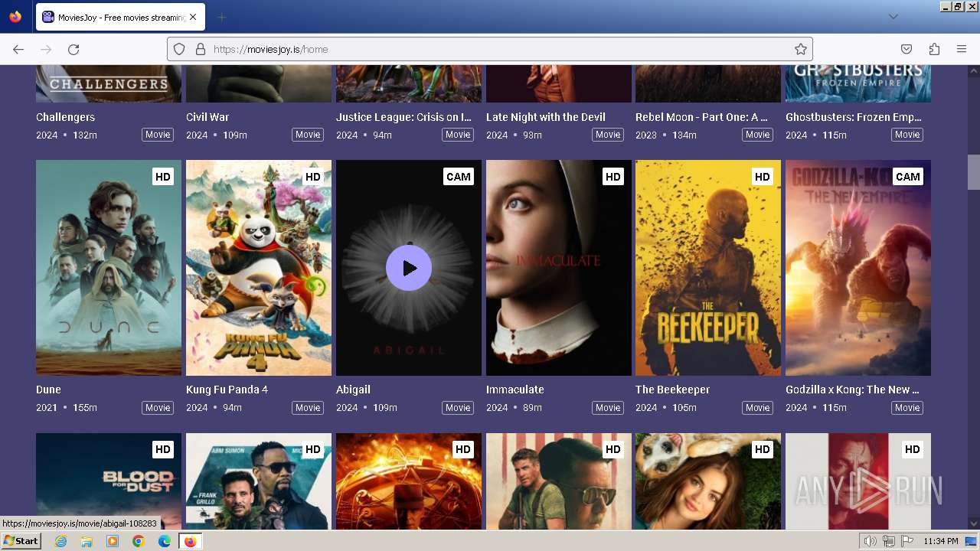Switch to Firefox taskbar button

pyautogui.click(x=191, y=541)
